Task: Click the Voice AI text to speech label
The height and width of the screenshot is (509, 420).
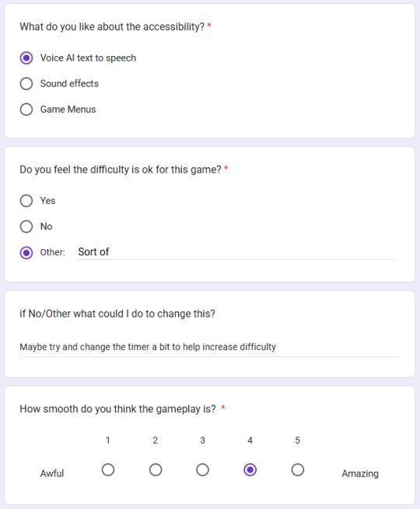Action: click(x=88, y=58)
